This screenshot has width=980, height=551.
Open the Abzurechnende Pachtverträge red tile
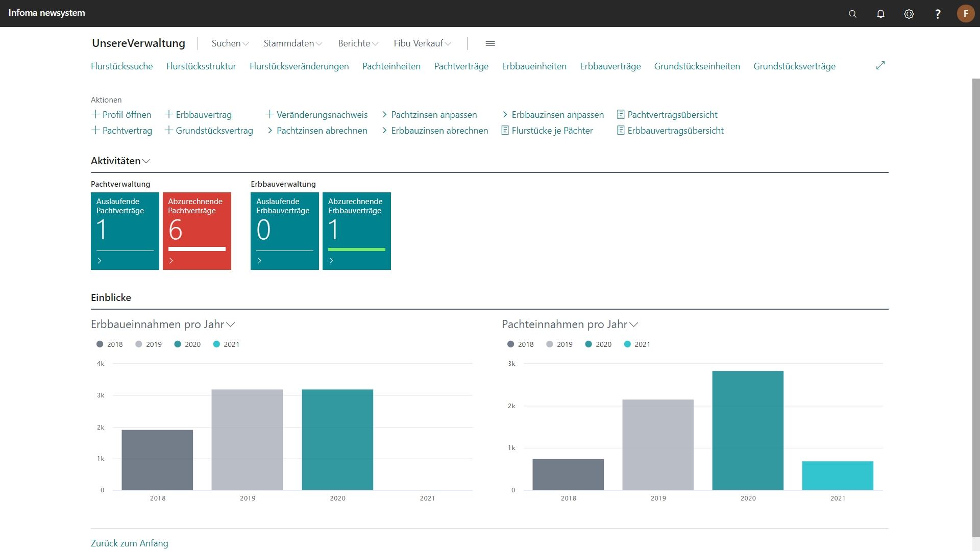point(197,231)
